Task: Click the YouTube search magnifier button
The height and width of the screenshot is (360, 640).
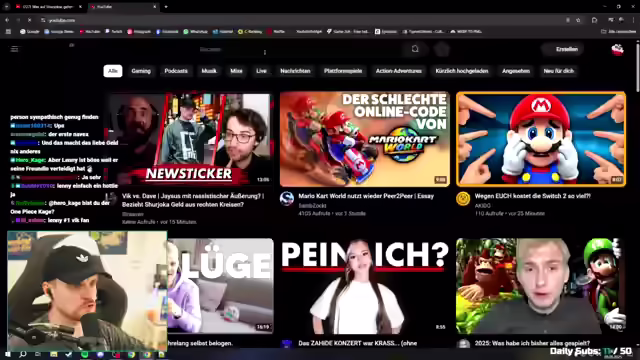Action: coord(415,49)
